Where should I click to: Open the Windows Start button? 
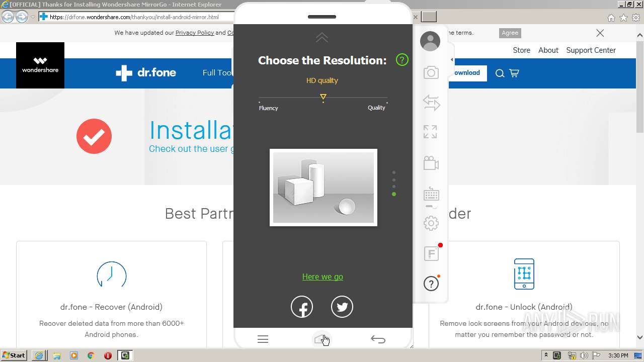pos(14,355)
